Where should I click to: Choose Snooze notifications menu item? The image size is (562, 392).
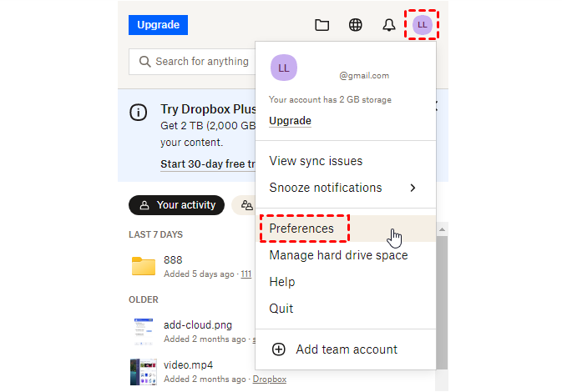346,188
